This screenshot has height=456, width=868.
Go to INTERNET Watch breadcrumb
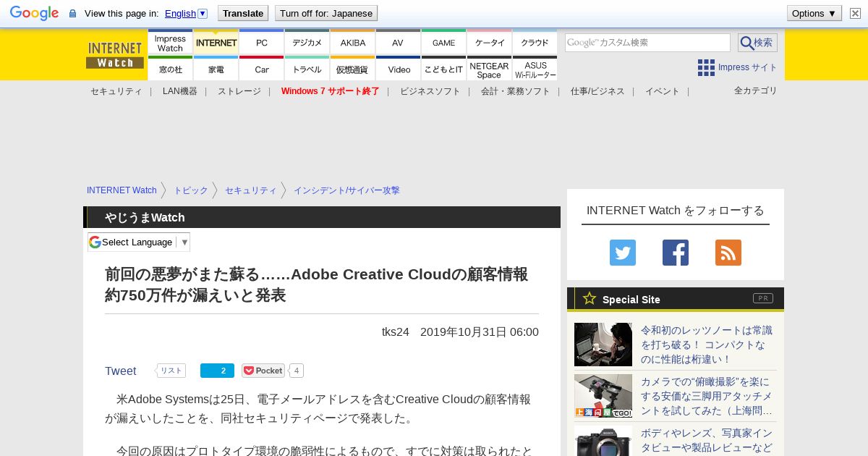(122, 190)
